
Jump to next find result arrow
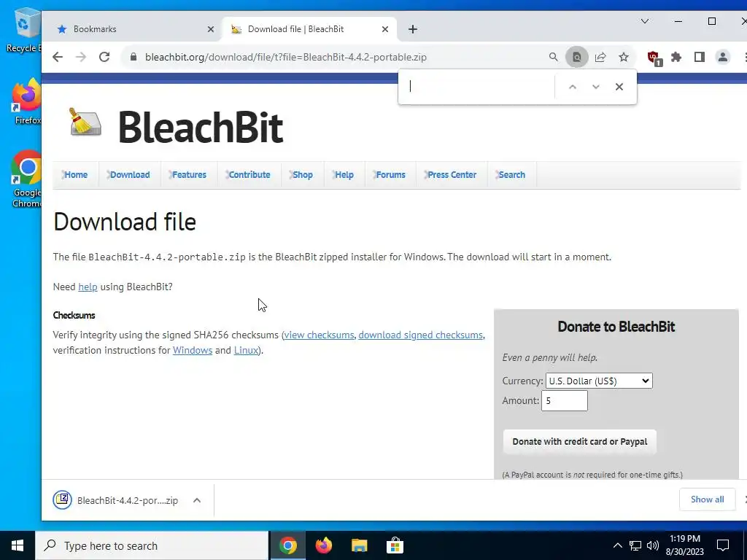[x=595, y=87]
